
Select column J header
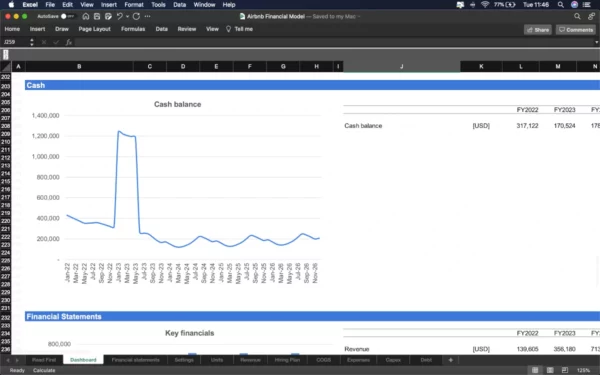coord(401,67)
